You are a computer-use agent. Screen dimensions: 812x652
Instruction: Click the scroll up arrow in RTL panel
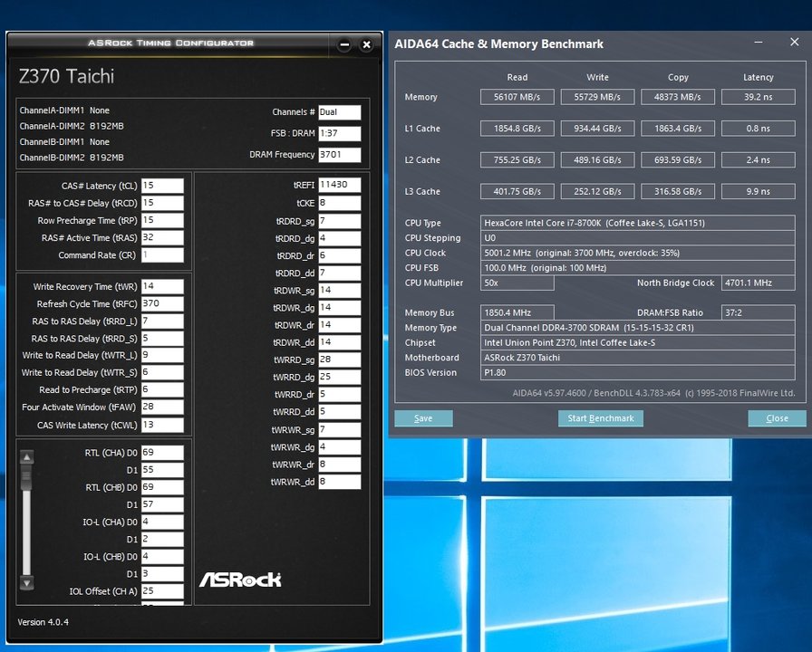(26, 457)
